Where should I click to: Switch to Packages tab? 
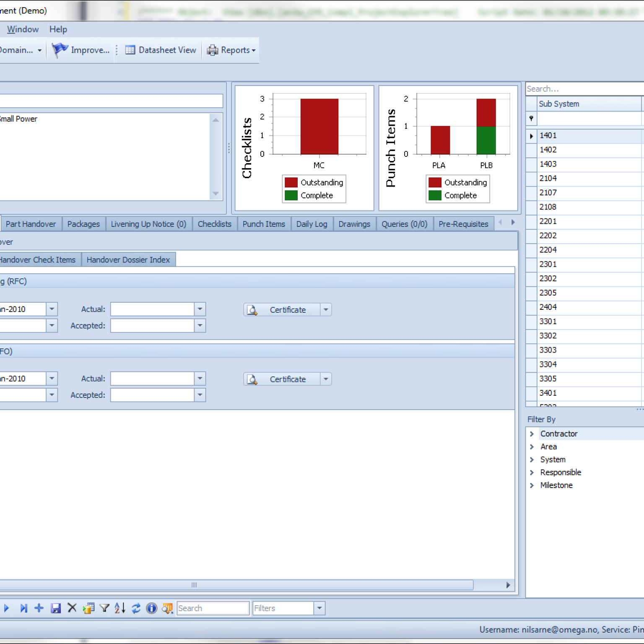pos(83,224)
